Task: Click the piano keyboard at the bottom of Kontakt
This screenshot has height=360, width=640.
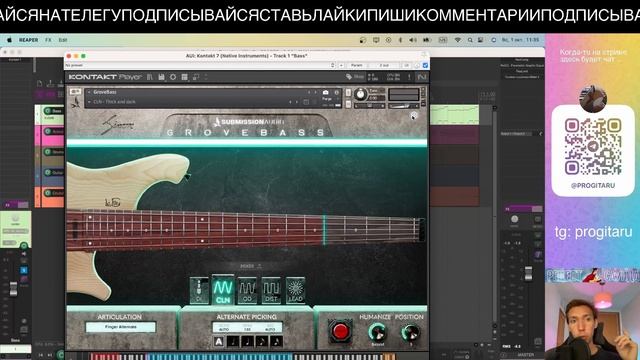Action: pyautogui.click(x=242, y=357)
